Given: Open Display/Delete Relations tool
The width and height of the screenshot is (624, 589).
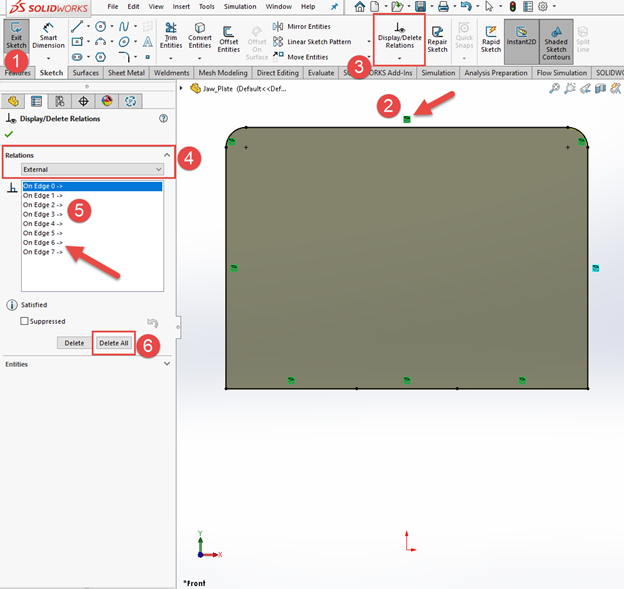Looking at the screenshot, I should pyautogui.click(x=400, y=36).
